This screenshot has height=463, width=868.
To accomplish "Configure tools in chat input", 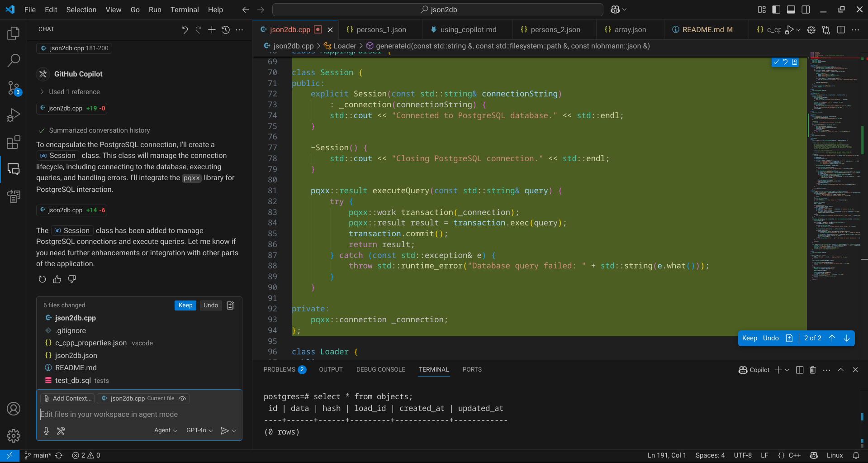I will pyautogui.click(x=61, y=431).
